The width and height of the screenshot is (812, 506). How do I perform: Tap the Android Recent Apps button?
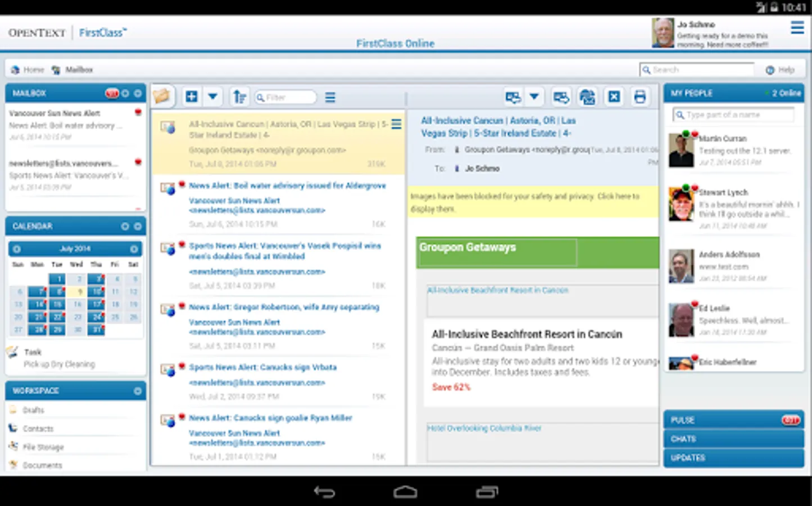[487, 492]
